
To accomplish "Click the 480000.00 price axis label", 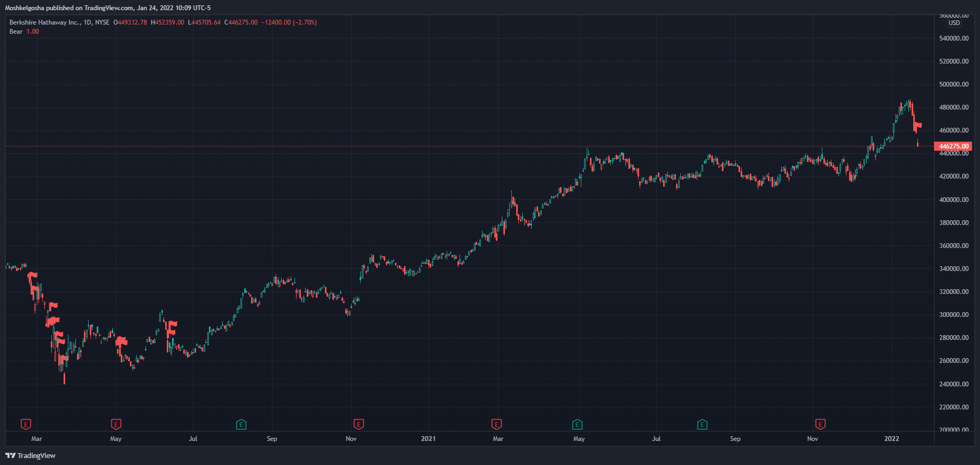I will (954, 107).
